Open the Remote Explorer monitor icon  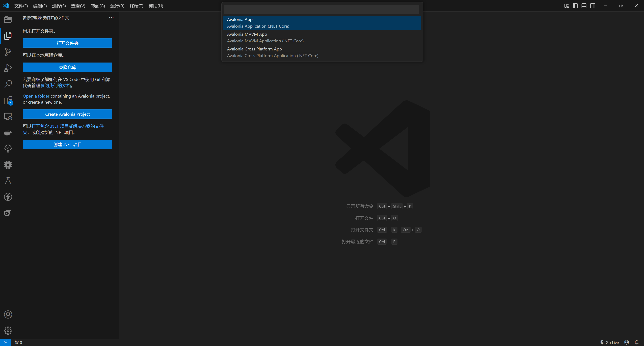8,116
